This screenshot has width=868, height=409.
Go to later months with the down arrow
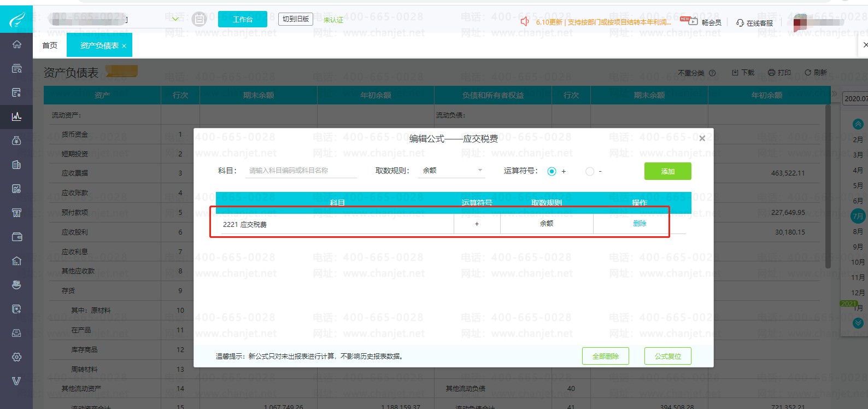[858, 323]
